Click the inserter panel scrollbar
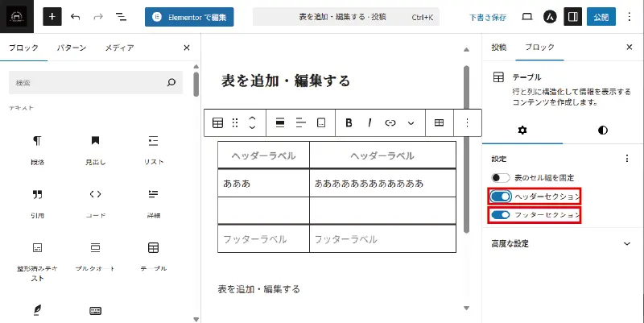 click(x=196, y=85)
